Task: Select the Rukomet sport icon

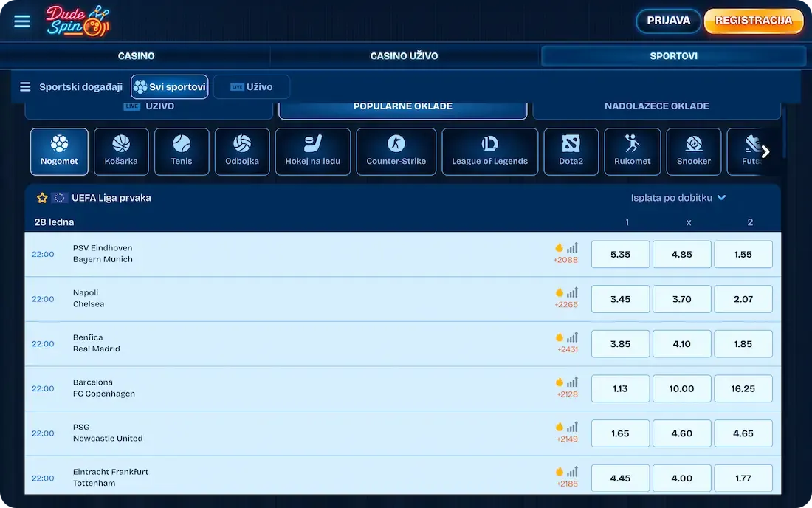Action: point(633,151)
